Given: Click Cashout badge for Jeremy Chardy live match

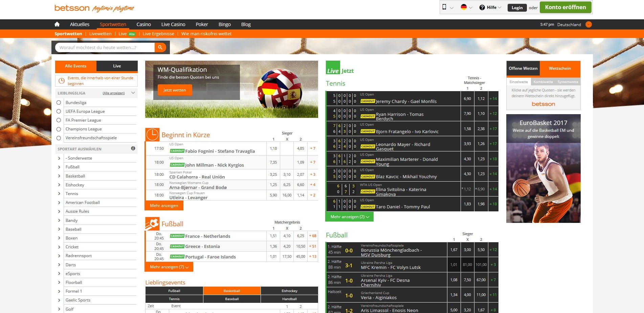Looking at the screenshot, I should (368, 101).
